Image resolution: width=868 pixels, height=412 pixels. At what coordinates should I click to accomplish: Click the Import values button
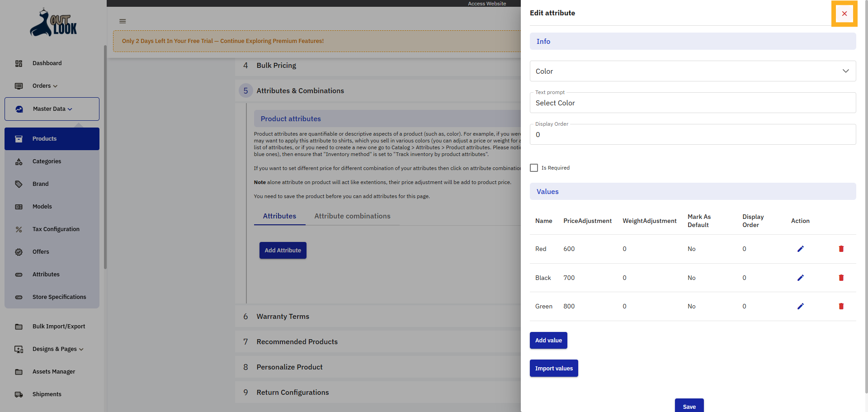pos(553,368)
